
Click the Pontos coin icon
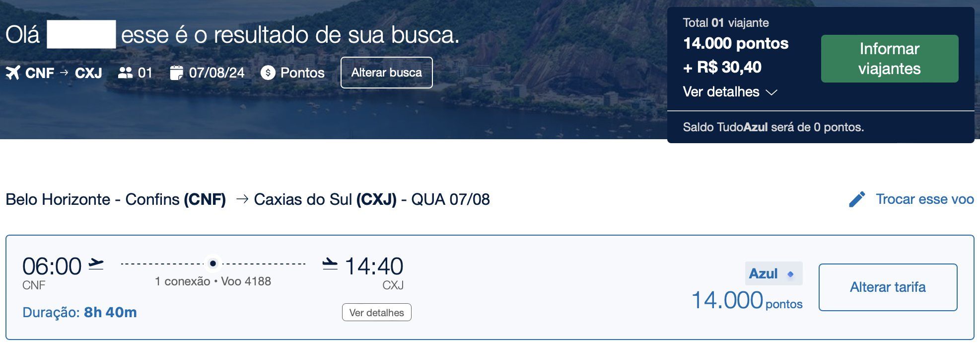tap(268, 73)
